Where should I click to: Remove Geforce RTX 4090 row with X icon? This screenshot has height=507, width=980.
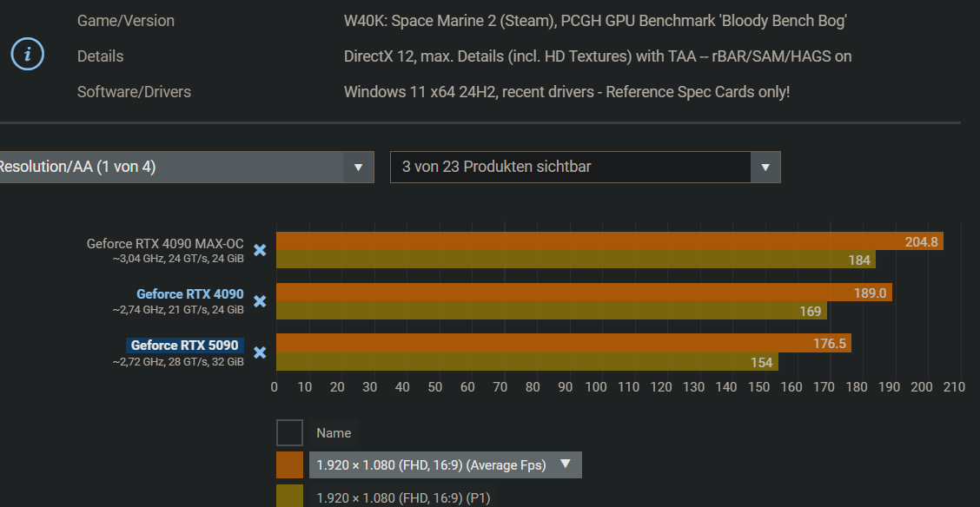click(260, 301)
